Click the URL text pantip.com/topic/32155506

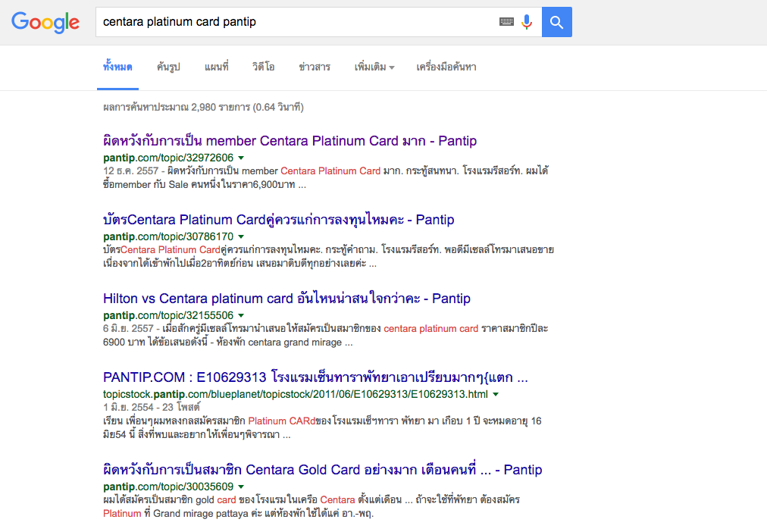click(168, 315)
